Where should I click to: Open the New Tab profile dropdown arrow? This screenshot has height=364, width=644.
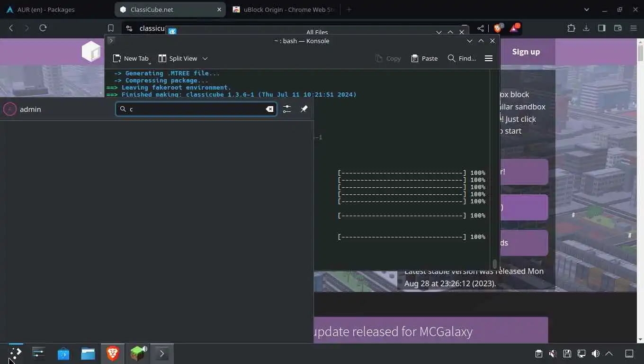(150, 63)
